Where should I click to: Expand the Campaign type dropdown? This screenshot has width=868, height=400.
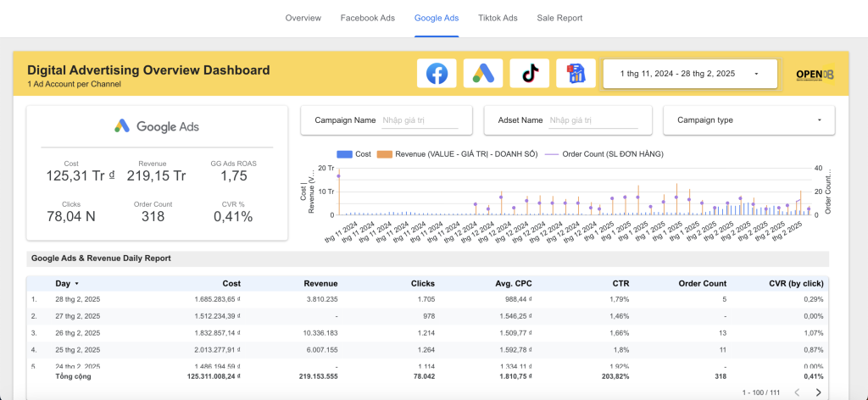click(748, 120)
